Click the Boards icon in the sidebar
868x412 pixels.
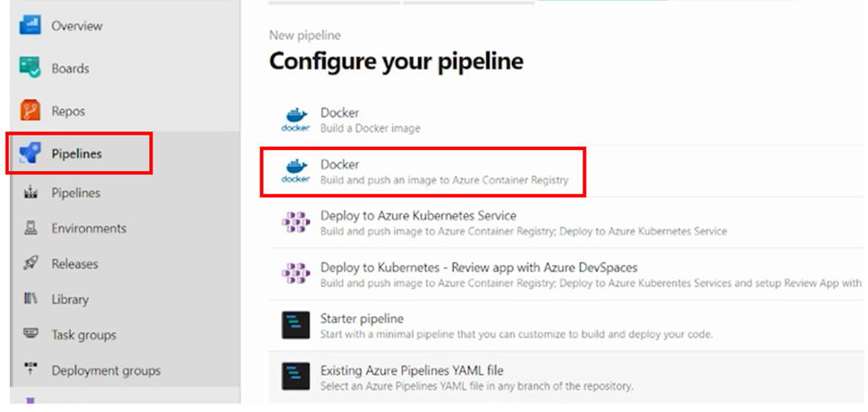tap(30, 68)
